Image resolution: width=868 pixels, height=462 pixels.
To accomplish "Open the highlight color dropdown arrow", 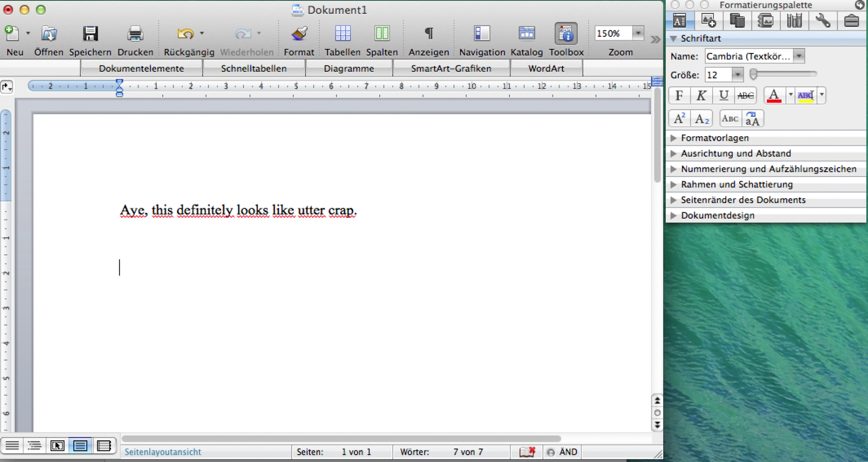I will point(822,95).
